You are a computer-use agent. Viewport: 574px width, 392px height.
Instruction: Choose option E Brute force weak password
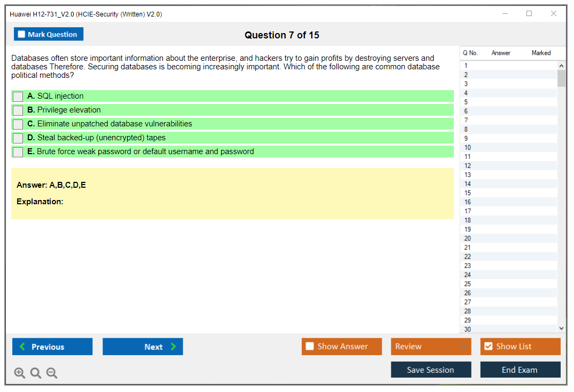tap(18, 152)
